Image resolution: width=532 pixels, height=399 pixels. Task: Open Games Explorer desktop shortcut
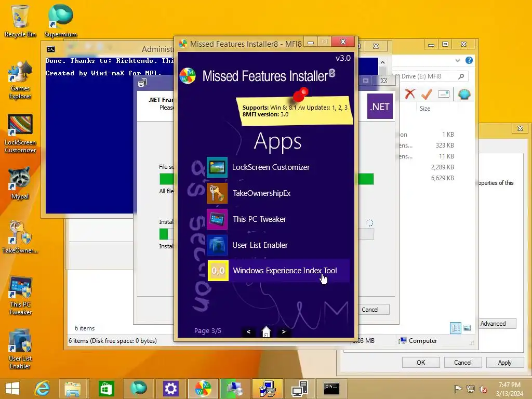20,79
